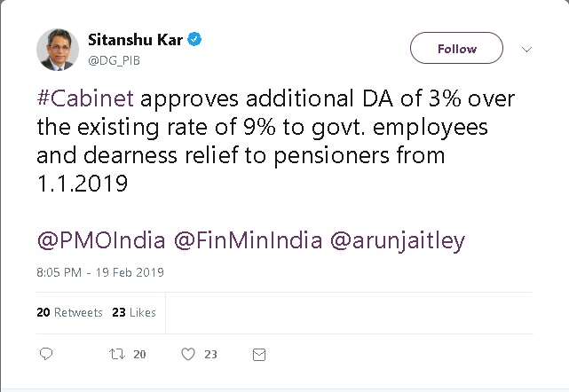This screenshot has width=569, height=392.
Task: Click the reply speech bubble icon
Action: tap(47, 354)
